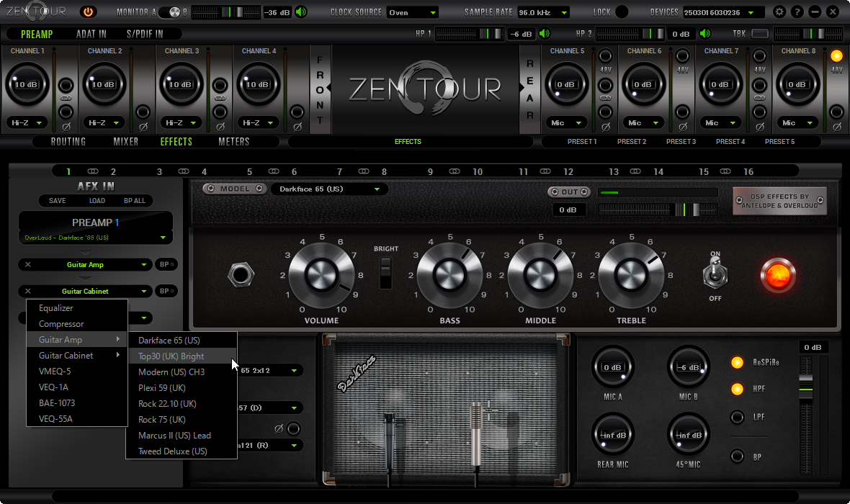Choose Compressor from effects menu
Viewport: 850px width, 504px height.
point(77,323)
